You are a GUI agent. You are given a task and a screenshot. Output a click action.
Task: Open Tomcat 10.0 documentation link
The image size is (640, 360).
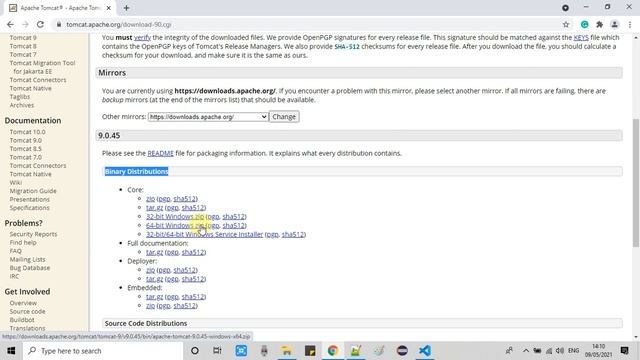pos(28,132)
